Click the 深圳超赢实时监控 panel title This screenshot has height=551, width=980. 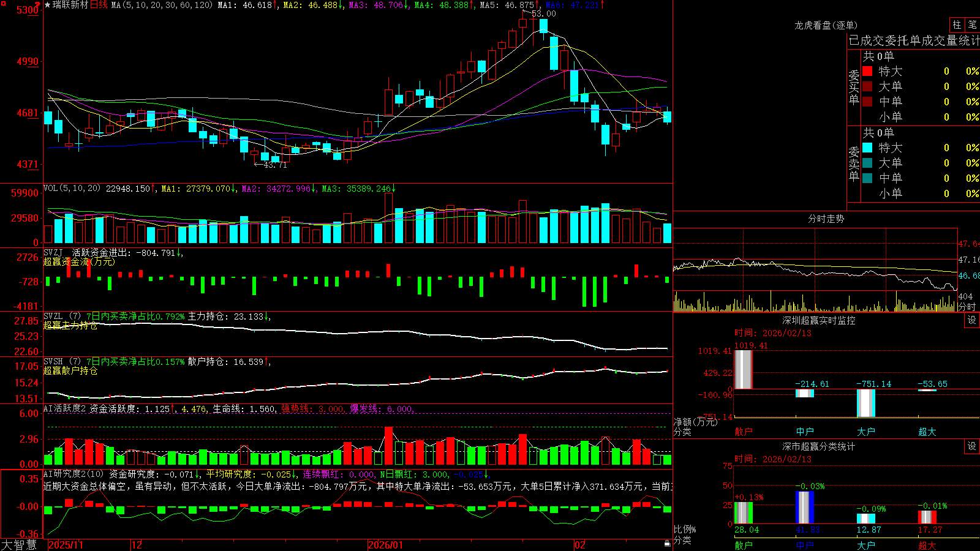(x=818, y=320)
